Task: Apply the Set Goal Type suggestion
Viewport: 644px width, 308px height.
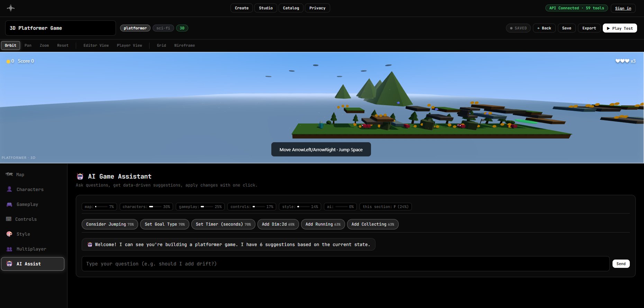Action: click(x=165, y=224)
